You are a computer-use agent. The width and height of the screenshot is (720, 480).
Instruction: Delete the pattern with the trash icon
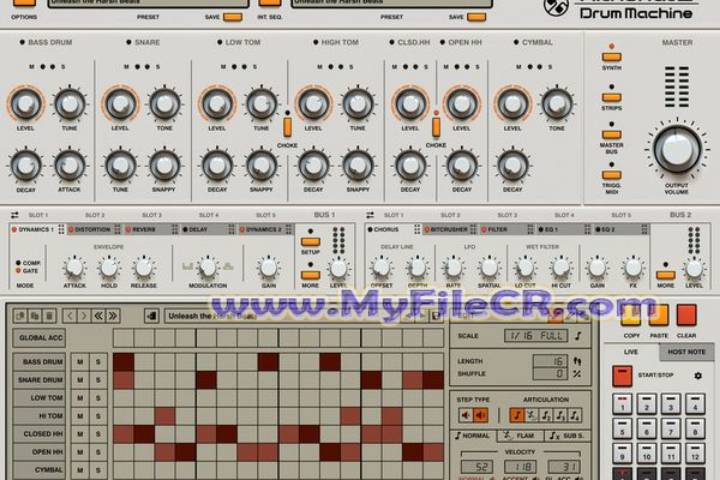(49, 316)
